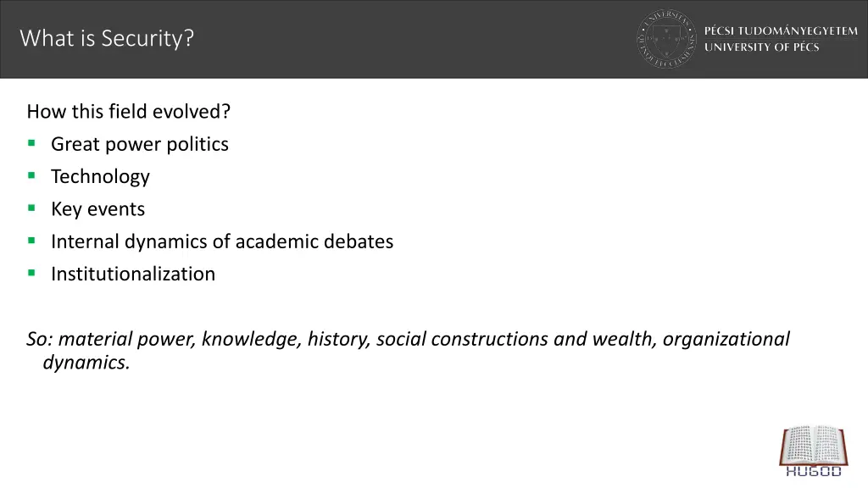Click Internal dynamics of academic debates text
Viewport: 868px width, 488px height.
222,241
